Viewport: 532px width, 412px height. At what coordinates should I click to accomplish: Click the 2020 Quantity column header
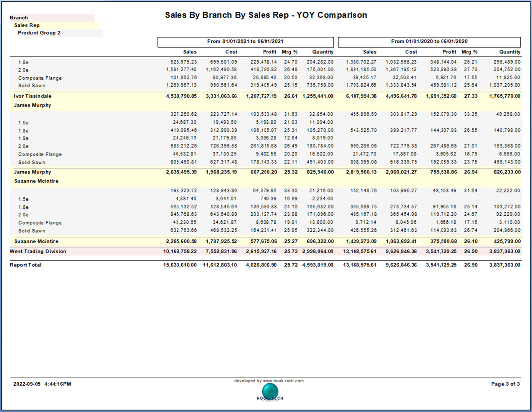click(510, 52)
